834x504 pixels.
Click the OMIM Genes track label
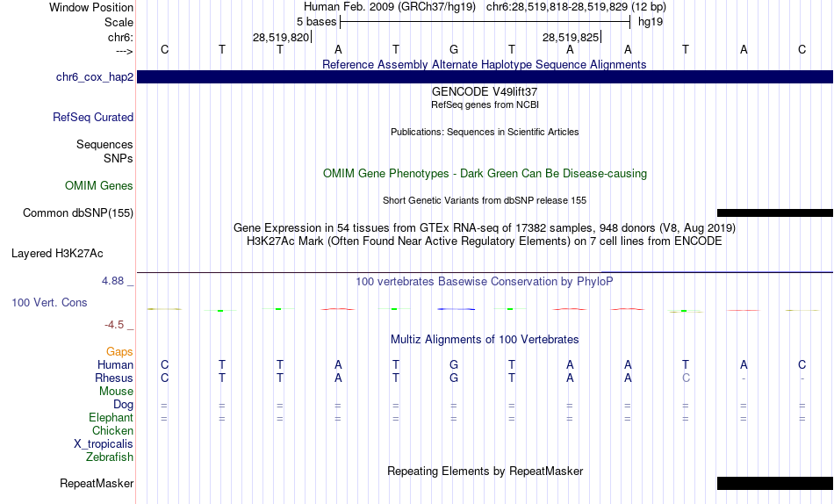coord(99,186)
